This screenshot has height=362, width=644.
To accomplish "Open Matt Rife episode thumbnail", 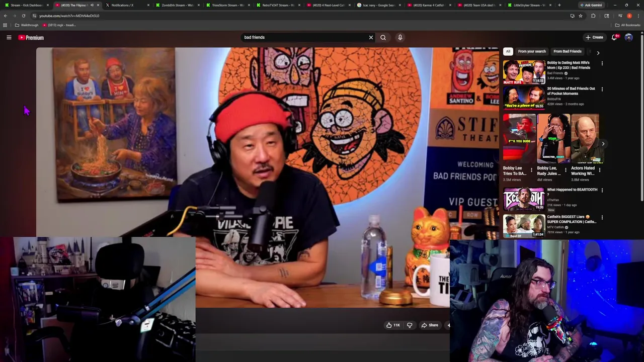I will pyautogui.click(x=524, y=72).
